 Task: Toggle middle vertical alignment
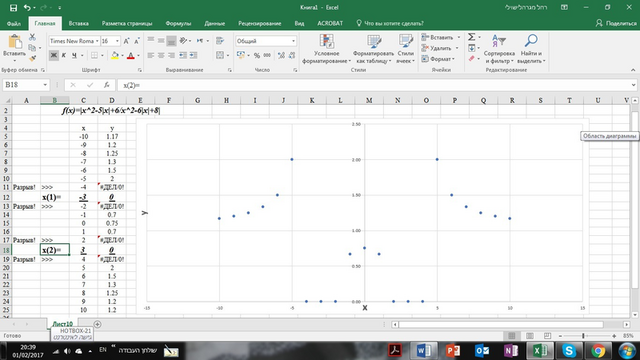161,40
